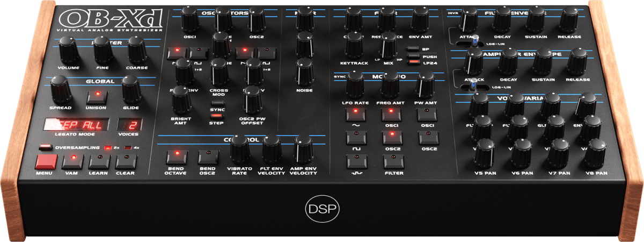This screenshot has width=644, height=242.
Task: Select sine wave LFO shape button
Action: [x=355, y=114]
